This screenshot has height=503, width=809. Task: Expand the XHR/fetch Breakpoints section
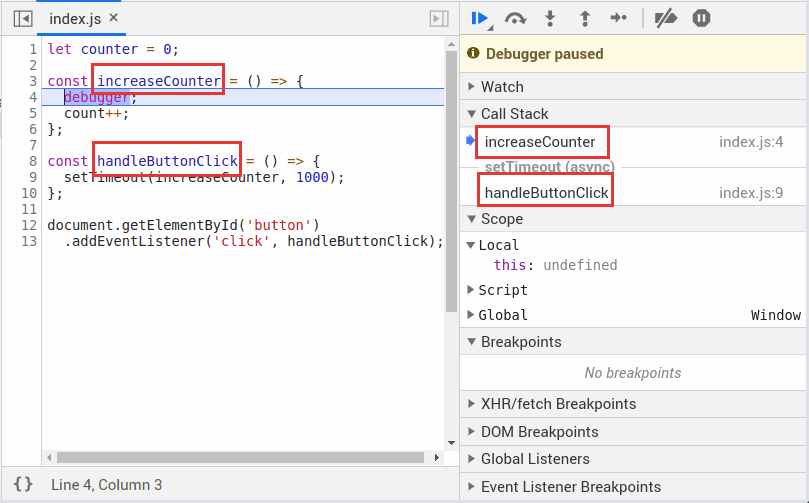tap(558, 404)
